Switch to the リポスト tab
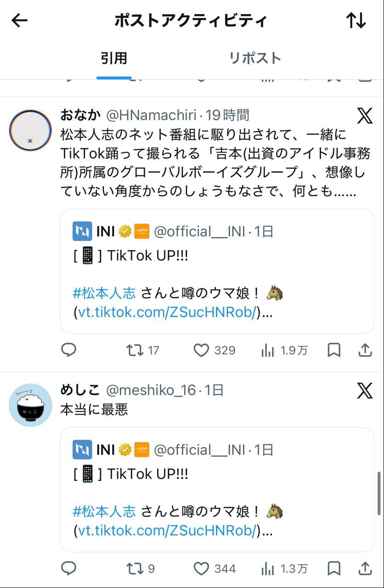The image size is (384, 588). [x=255, y=58]
